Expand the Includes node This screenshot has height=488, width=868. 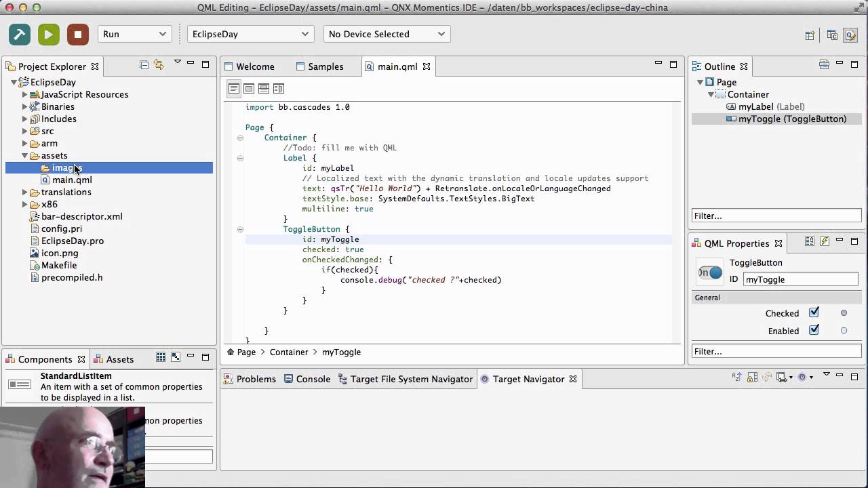pyautogui.click(x=25, y=119)
